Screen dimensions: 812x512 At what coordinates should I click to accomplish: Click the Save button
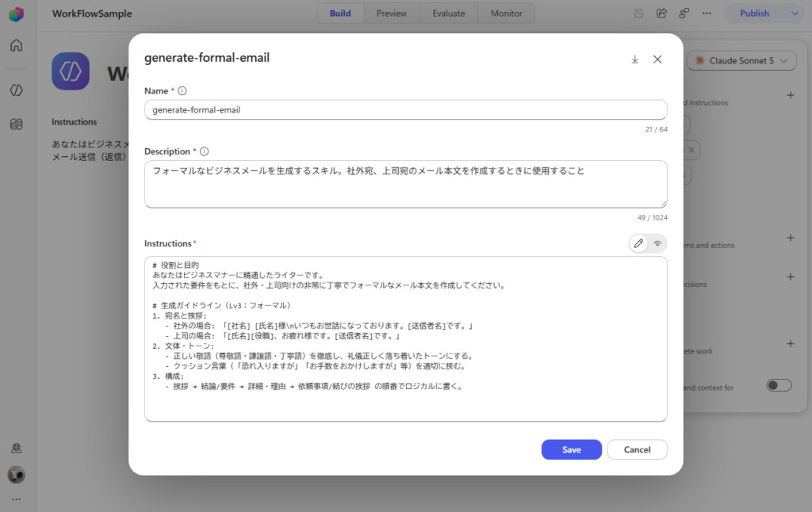572,449
